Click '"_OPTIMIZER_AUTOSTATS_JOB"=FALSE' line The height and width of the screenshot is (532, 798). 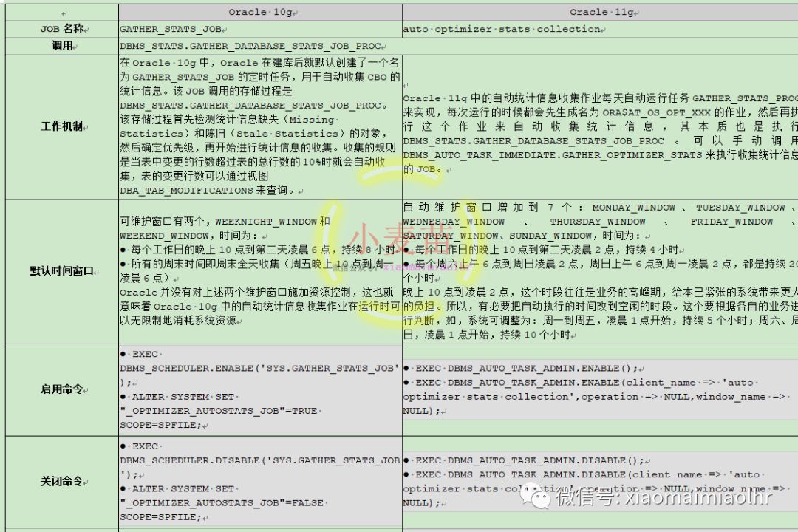tap(222, 503)
